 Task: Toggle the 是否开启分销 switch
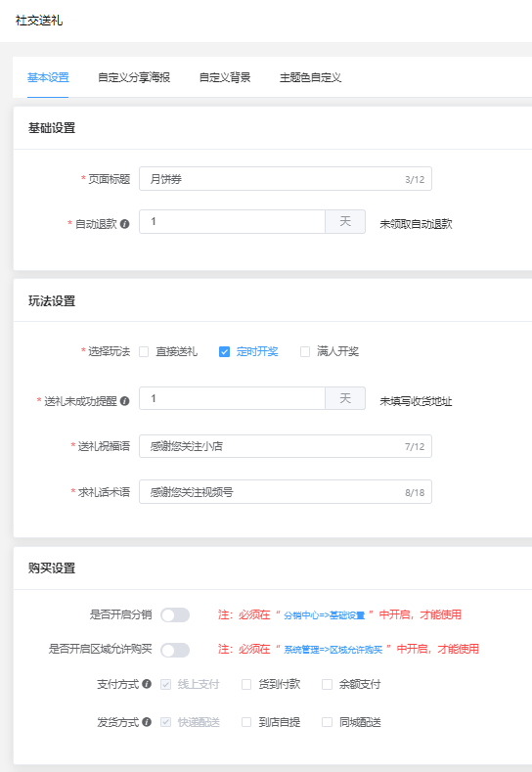(x=175, y=614)
